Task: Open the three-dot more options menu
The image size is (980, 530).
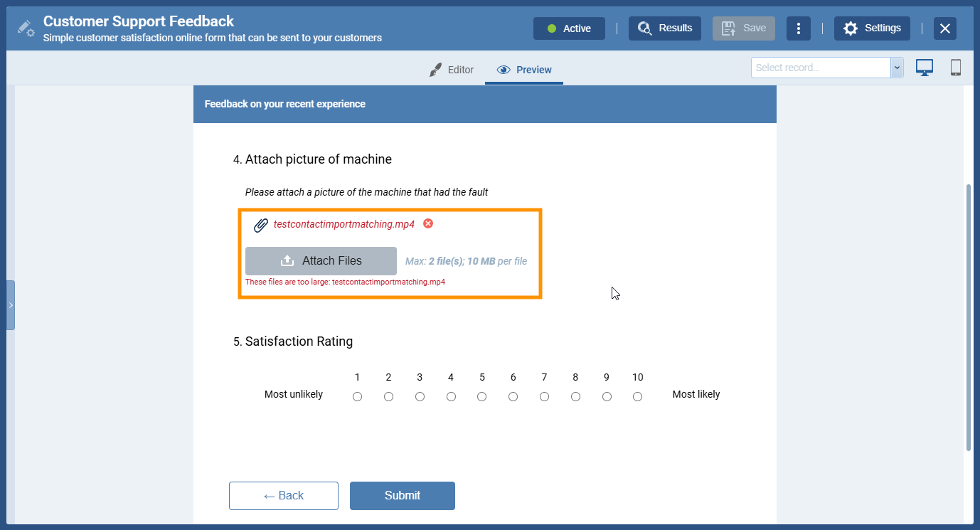Action: point(799,28)
